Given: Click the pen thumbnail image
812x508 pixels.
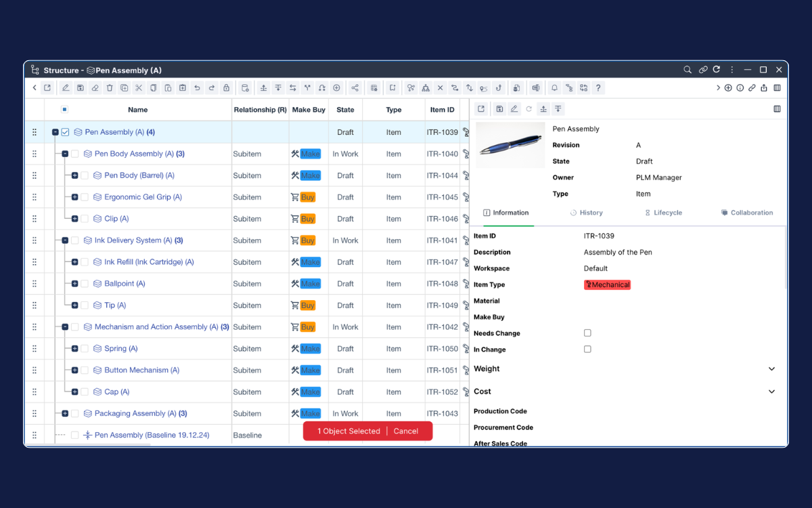Looking at the screenshot, I should pyautogui.click(x=510, y=145).
